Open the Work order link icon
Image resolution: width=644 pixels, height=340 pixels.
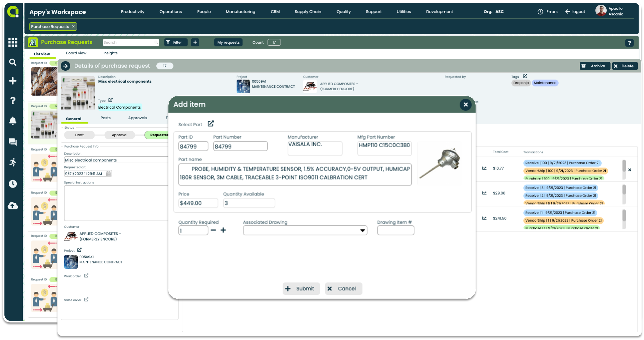(x=86, y=275)
